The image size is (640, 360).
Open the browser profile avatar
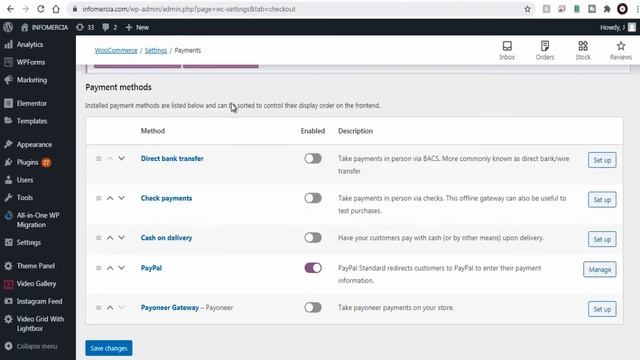click(622, 9)
